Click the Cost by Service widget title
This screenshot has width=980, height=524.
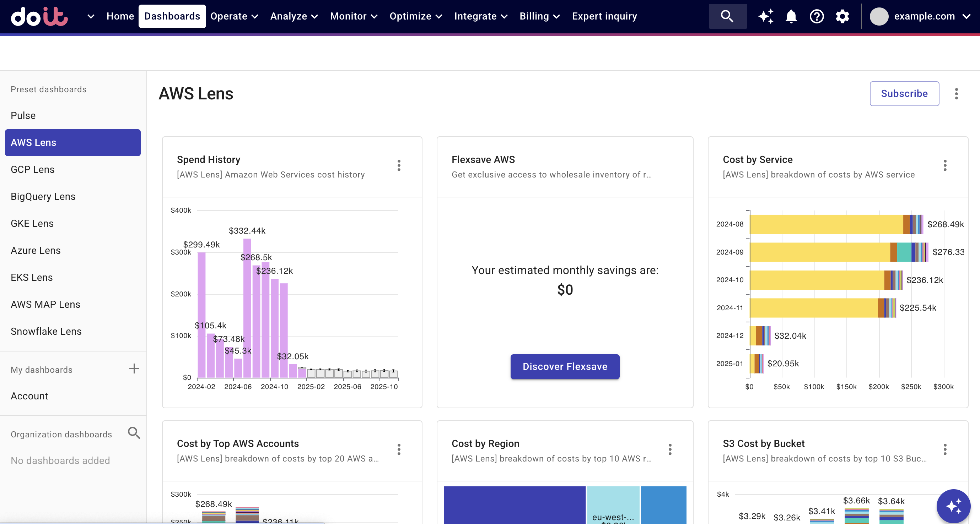click(x=758, y=160)
